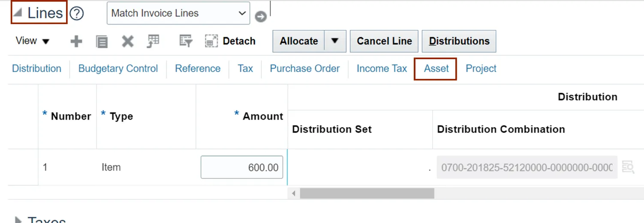Switch to the Asset tab
The width and height of the screenshot is (644, 223).
pyautogui.click(x=436, y=69)
